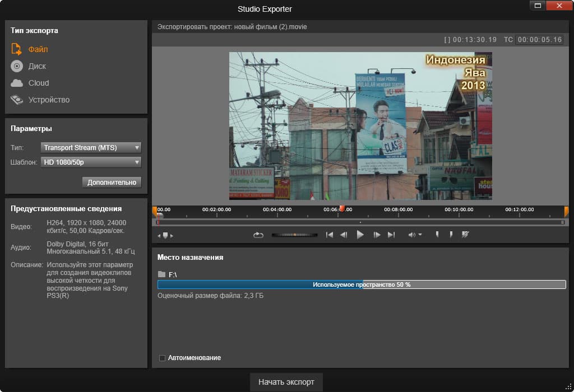Jump to the end of the clip
574x392 pixels.
(x=391, y=235)
